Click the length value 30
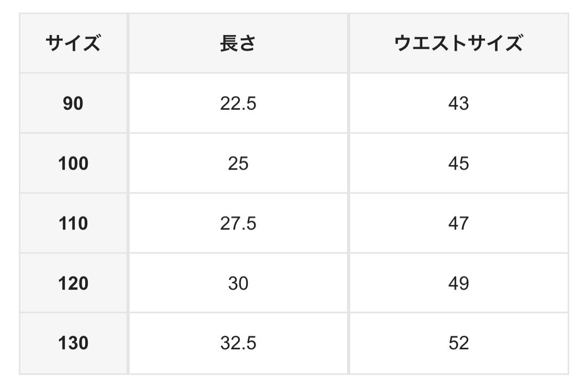588x388 pixels. [238, 283]
